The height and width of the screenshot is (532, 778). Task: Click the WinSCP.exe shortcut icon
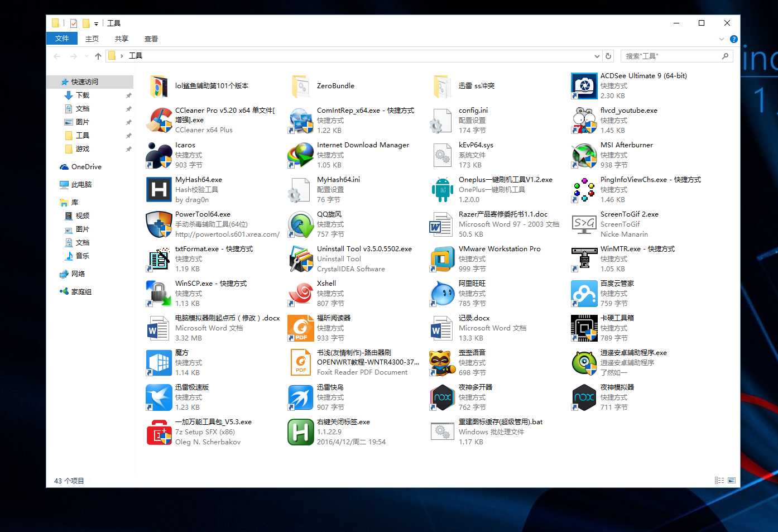click(159, 294)
